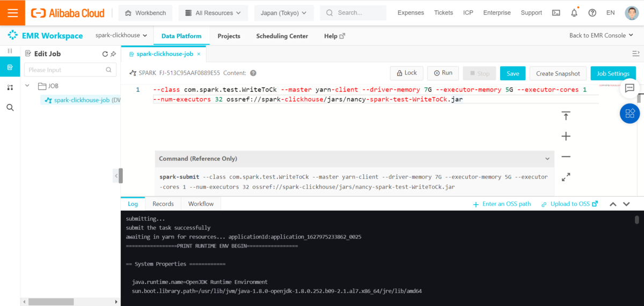
Task: Open the Enterprise menu
Action: click(497, 13)
